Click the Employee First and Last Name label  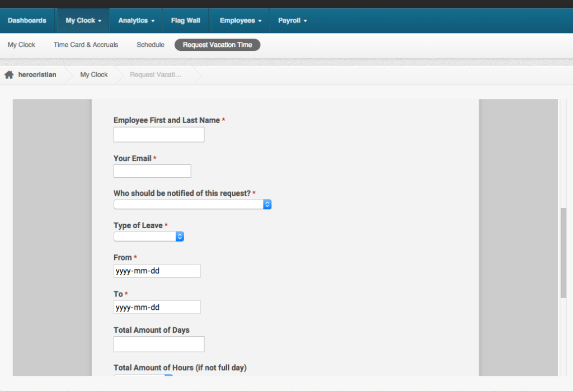[x=167, y=120]
